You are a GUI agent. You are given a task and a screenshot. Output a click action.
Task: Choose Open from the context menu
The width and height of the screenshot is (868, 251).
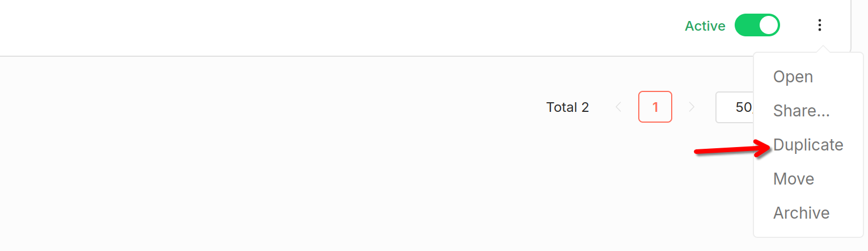(x=793, y=77)
